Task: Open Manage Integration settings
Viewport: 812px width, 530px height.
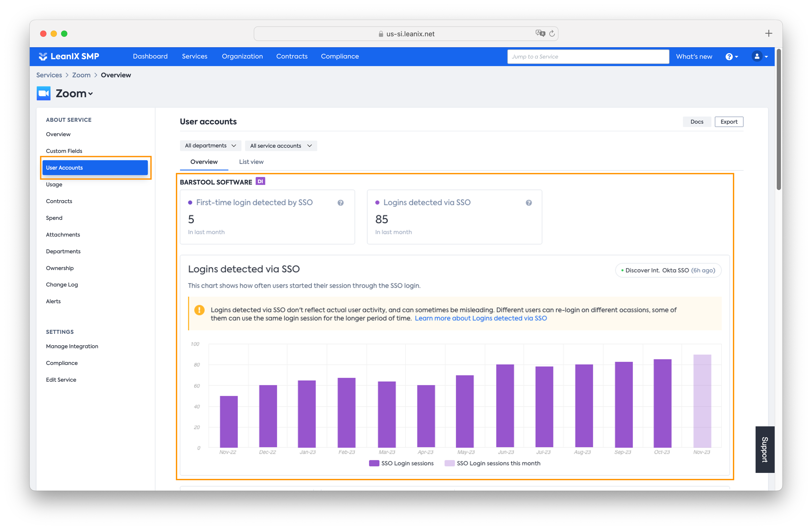Action: point(72,346)
